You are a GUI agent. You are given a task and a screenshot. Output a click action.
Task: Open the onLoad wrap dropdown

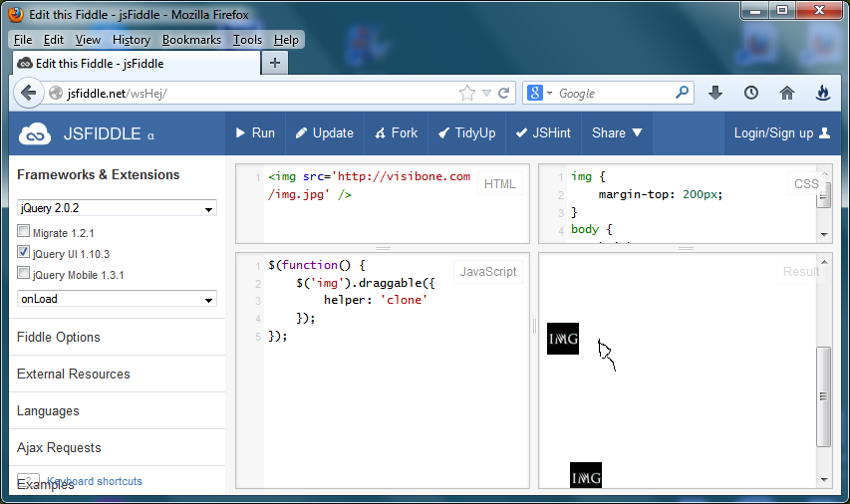117,299
